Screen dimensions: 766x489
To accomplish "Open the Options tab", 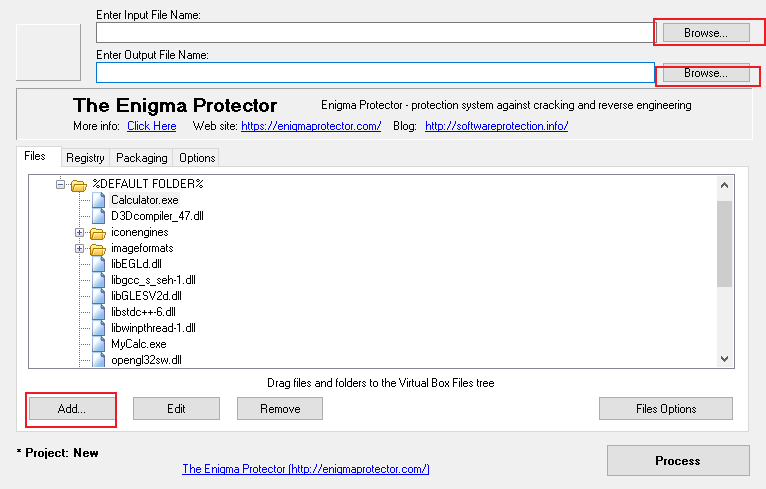I will [x=197, y=158].
